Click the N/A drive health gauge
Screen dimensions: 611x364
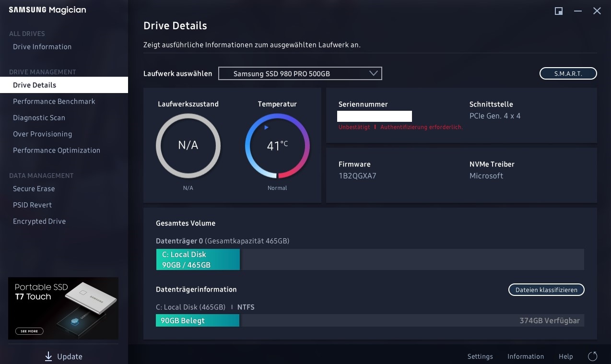[x=188, y=145]
